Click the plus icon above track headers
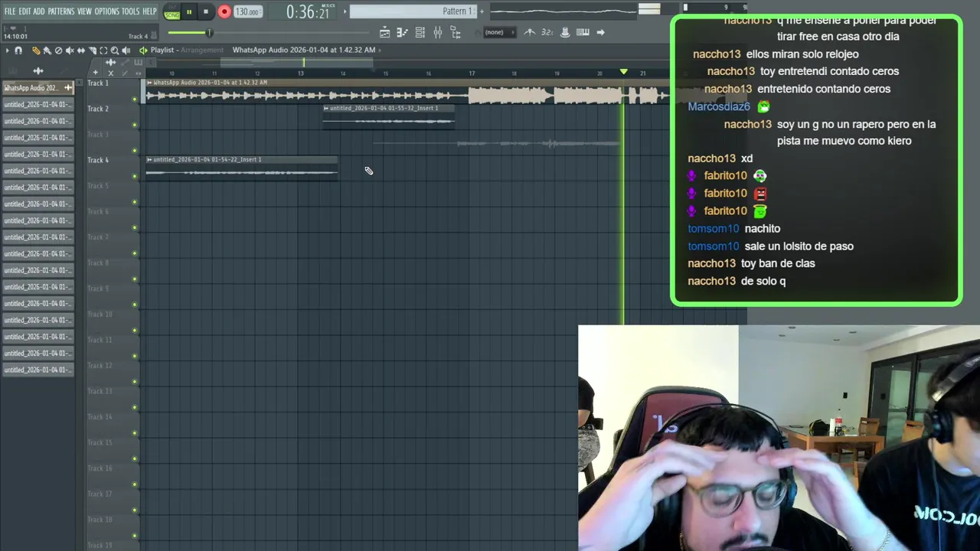980x551 pixels. 96,73
